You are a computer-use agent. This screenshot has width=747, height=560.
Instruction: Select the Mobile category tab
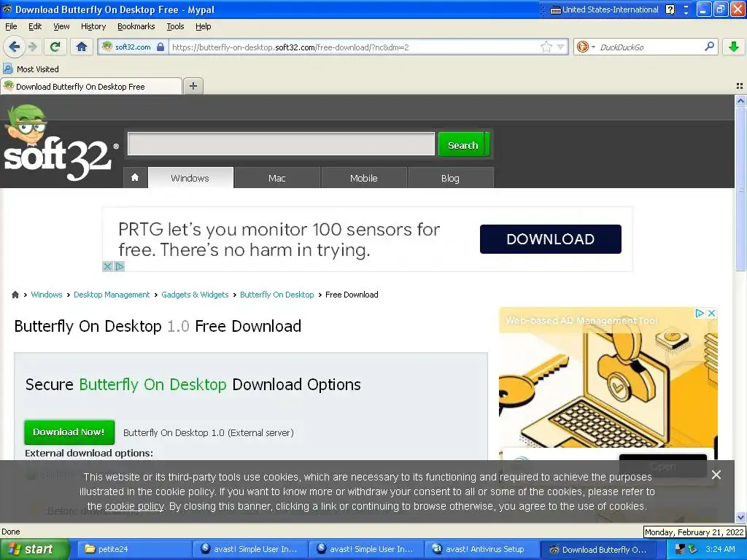click(x=364, y=178)
